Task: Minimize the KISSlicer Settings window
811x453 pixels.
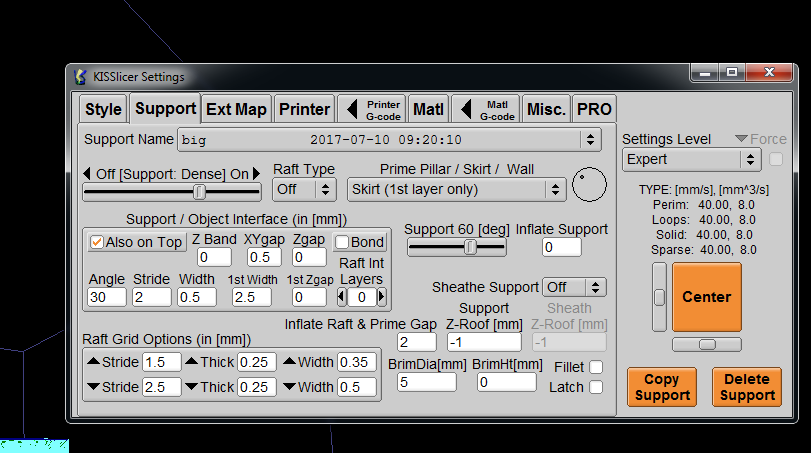Action: point(705,72)
